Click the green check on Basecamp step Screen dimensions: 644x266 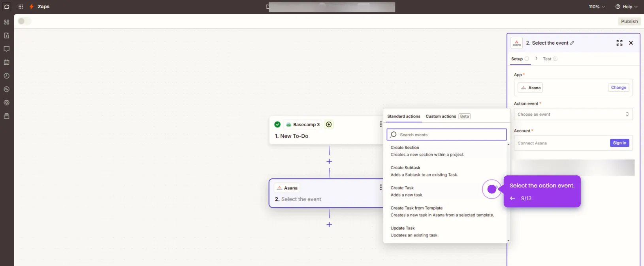point(277,124)
